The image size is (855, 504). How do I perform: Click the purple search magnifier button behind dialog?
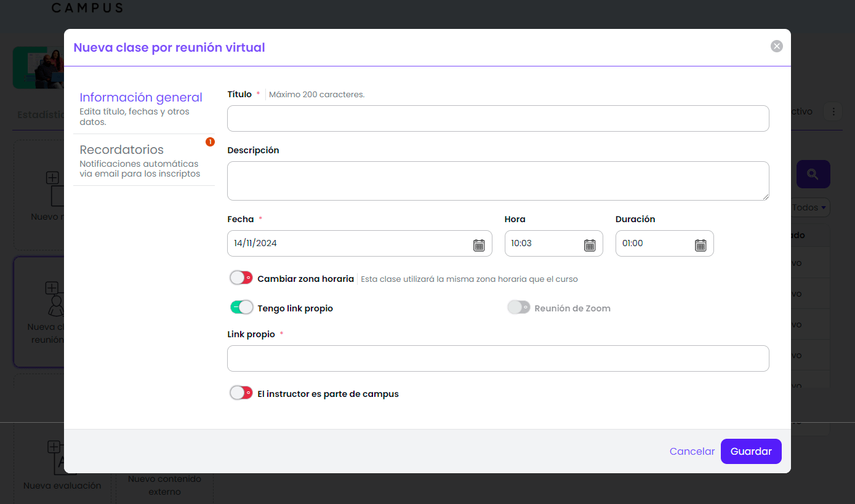[813, 174]
